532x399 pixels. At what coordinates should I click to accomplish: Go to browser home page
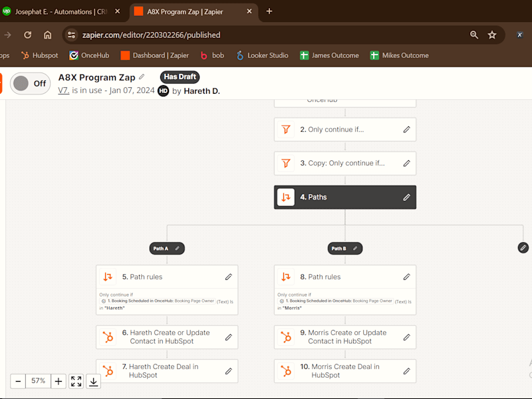[x=47, y=35]
